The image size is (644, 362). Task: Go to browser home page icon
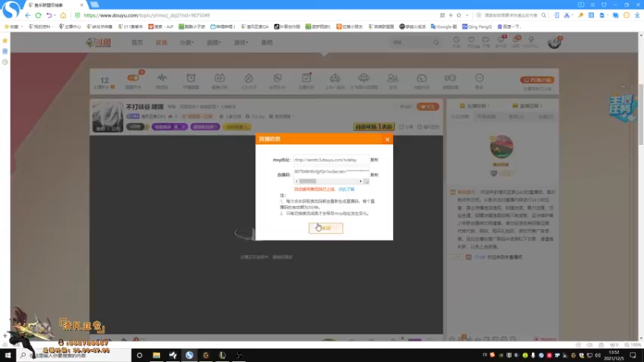(x=64, y=15)
